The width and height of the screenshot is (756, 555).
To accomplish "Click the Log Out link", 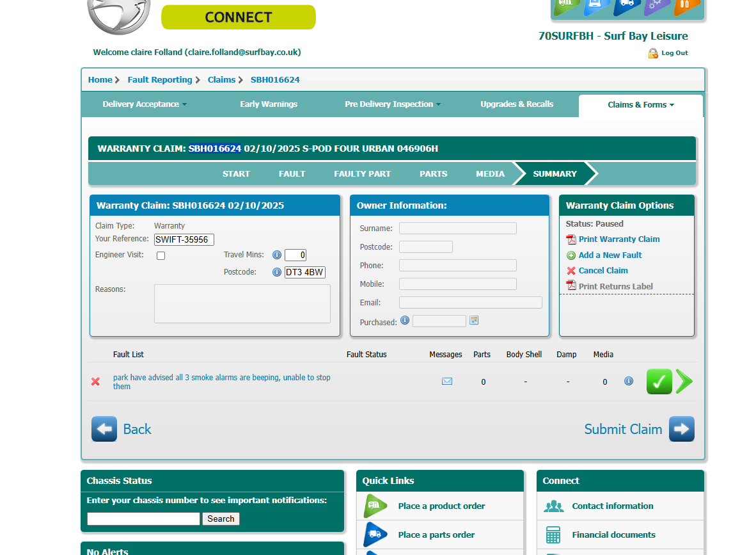I will tap(675, 53).
